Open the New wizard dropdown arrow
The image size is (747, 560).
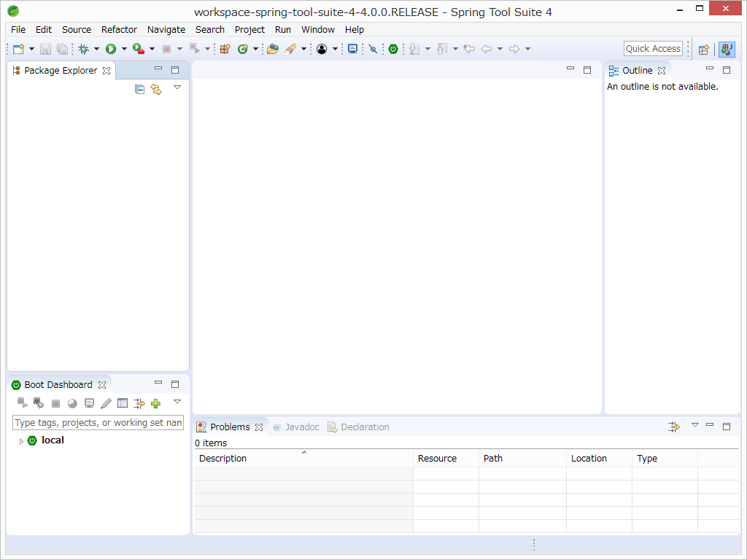click(x=31, y=49)
